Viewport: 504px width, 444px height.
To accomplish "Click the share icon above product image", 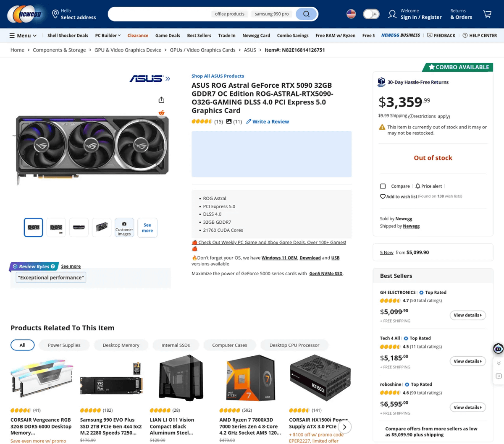I will (161, 100).
